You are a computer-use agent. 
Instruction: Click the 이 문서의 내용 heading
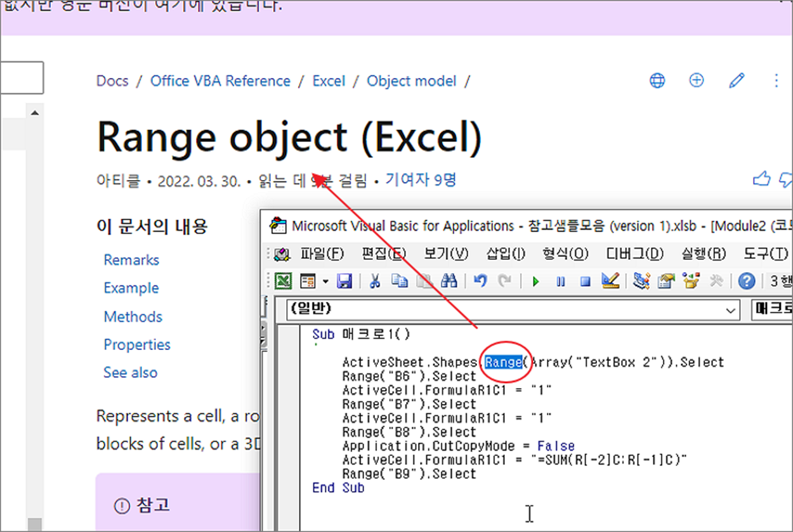[152, 226]
